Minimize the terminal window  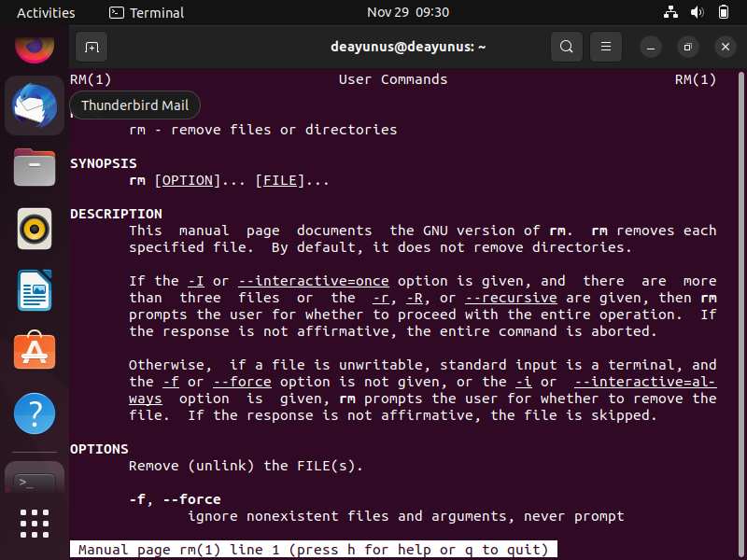pyautogui.click(x=651, y=48)
